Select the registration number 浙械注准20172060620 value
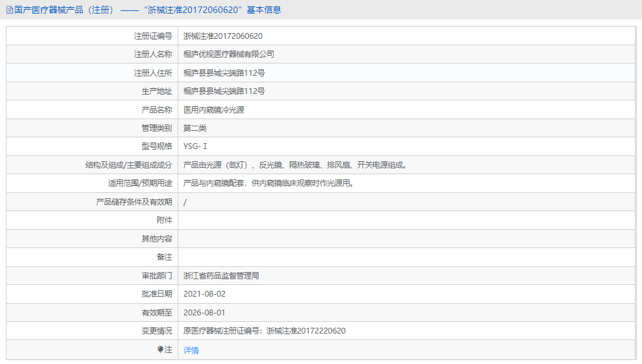Image resolution: width=642 pixels, height=364 pixels. 222,36
